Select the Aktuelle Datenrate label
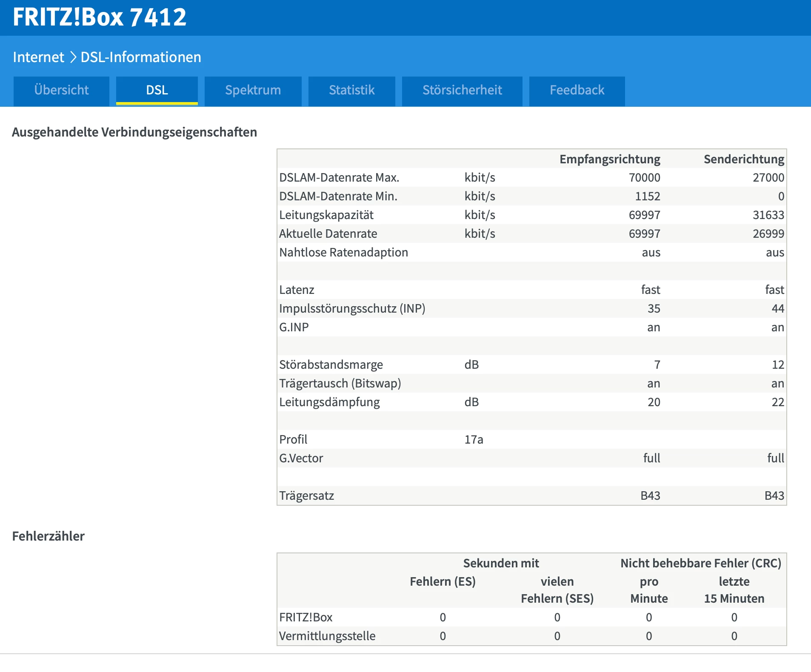811x672 pixels. pos(328,233)
